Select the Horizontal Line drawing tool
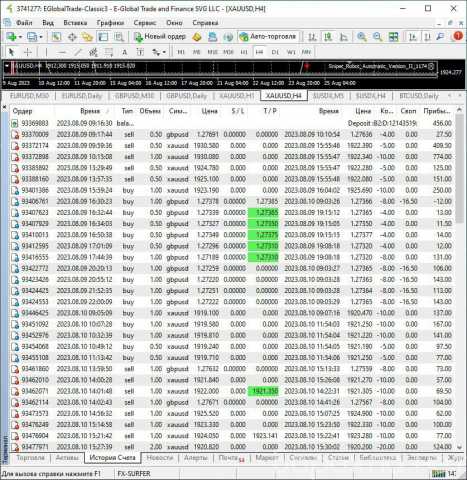 (x=62, y=52)
